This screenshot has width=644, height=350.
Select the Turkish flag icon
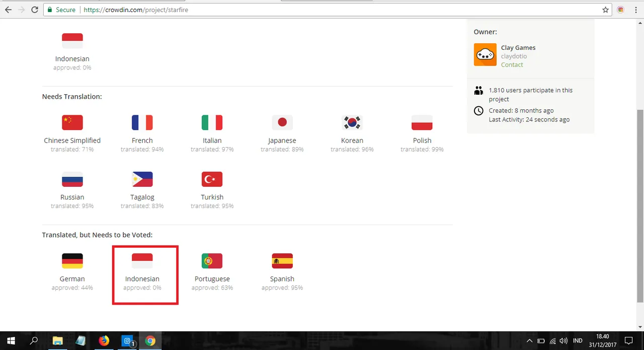point(212,179)
